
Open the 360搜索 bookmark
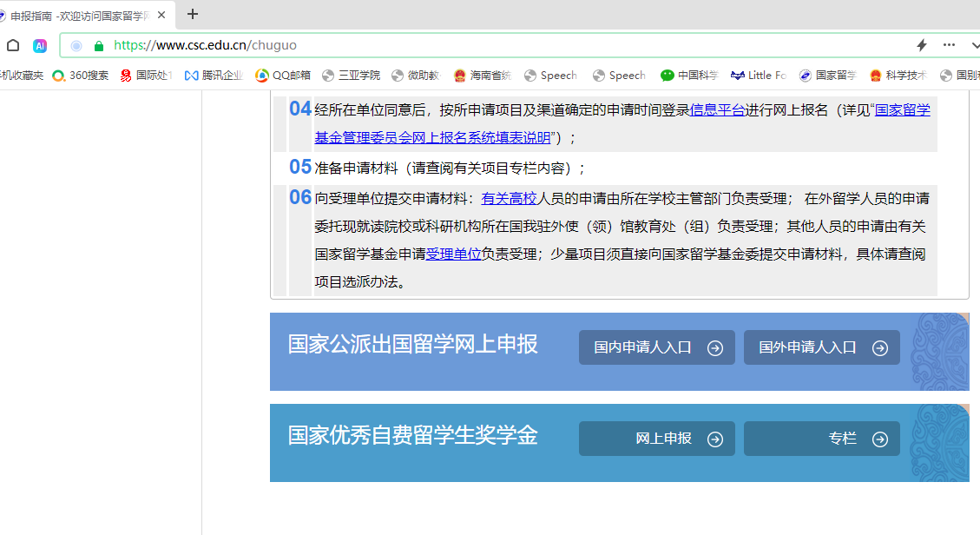(81, 76)
